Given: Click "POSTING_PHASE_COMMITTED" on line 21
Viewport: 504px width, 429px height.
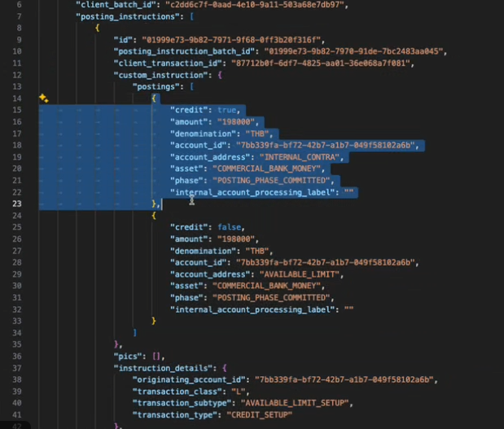Looking at the screenshot, I should tap(271, 181).
